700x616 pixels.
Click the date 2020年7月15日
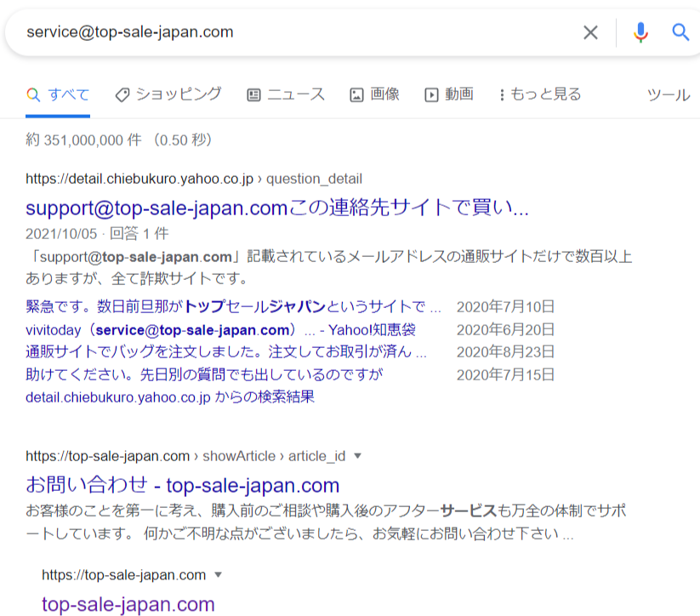click(505, 374)
